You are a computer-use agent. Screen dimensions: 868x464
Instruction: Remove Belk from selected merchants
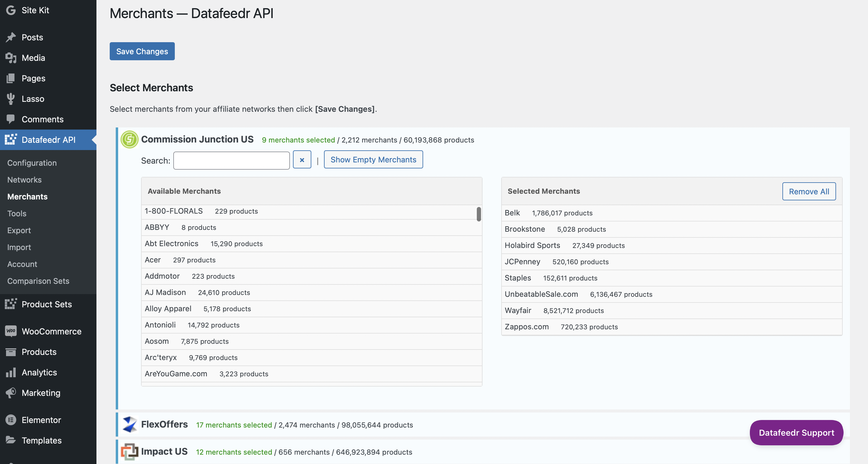[671, 213]
